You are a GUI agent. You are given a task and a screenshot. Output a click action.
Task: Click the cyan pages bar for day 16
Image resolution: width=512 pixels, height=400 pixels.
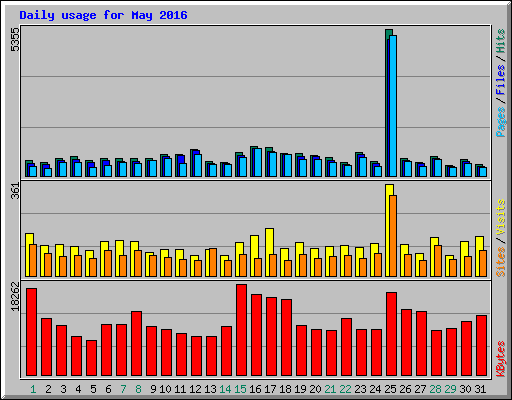pyautogui.click(x=258, y=163)
